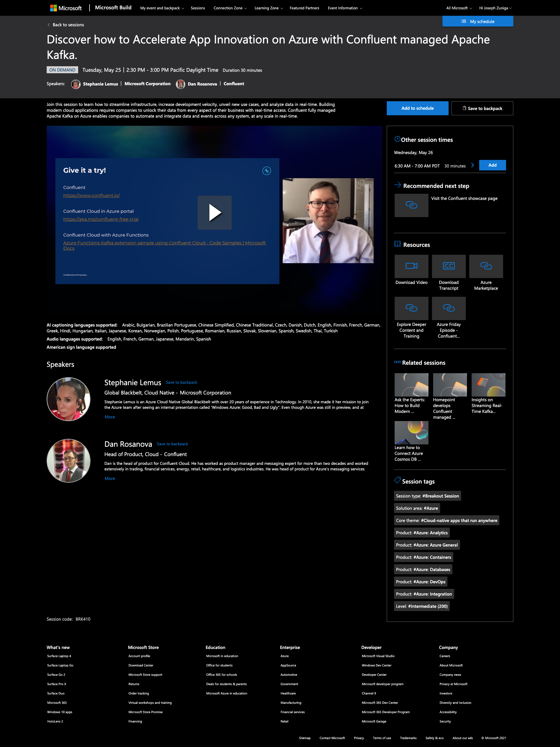Open the Azure Friday Episode link icon
Viewport: 560px width, 747px height.
point(449,308)
